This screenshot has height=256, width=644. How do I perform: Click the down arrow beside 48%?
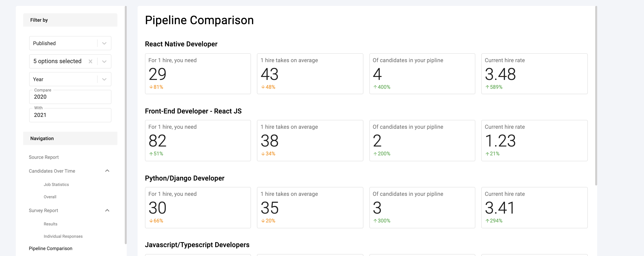[263, 87]
